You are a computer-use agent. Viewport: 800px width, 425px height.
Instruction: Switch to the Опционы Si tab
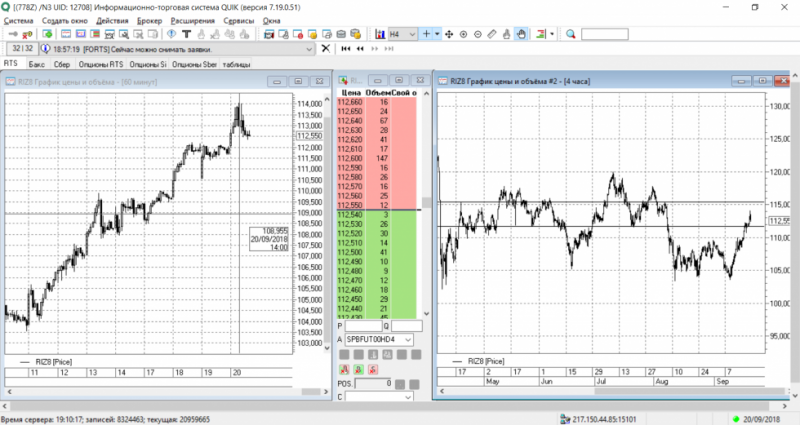[148, 64]
